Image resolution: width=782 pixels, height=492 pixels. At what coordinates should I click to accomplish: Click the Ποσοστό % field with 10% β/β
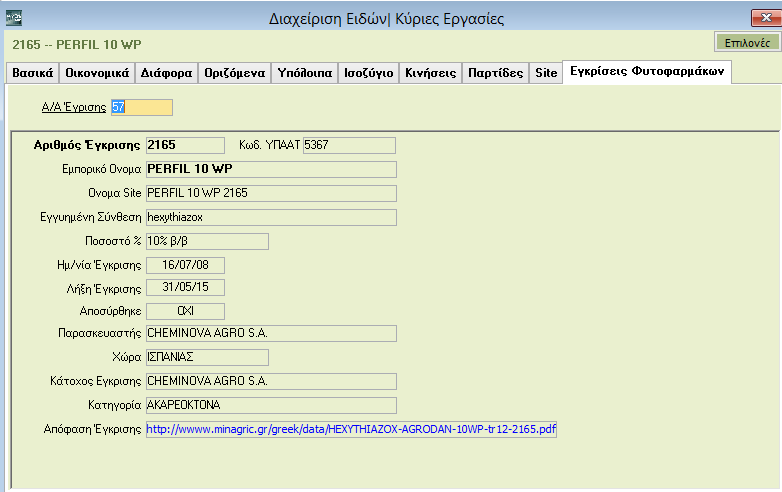[207, 241]
